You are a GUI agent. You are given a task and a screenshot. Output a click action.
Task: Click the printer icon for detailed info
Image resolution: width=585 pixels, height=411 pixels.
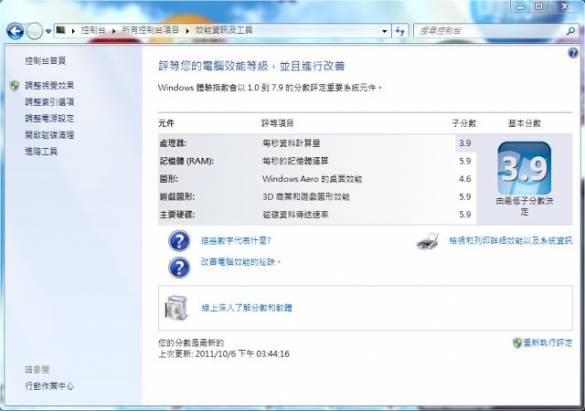pos(428,241)
